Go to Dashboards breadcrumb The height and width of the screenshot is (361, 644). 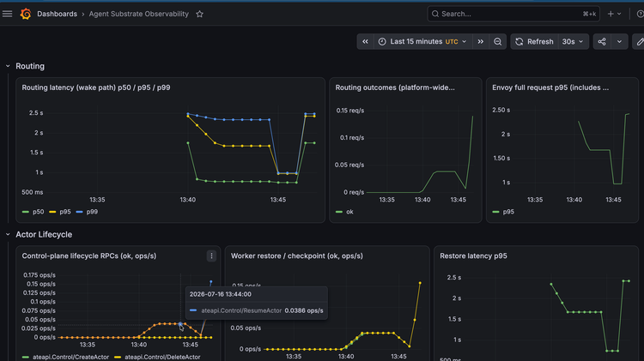(x=57, y=14)
